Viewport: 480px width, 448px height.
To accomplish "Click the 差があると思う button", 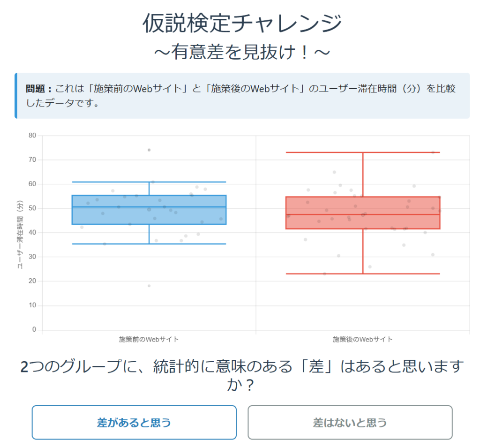I will click(134, 422).
